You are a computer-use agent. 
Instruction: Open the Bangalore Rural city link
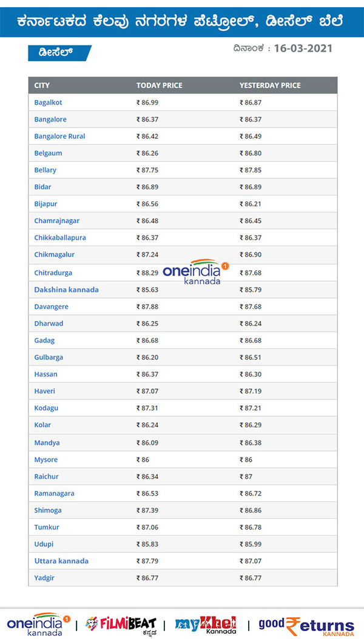coord(59,137)
